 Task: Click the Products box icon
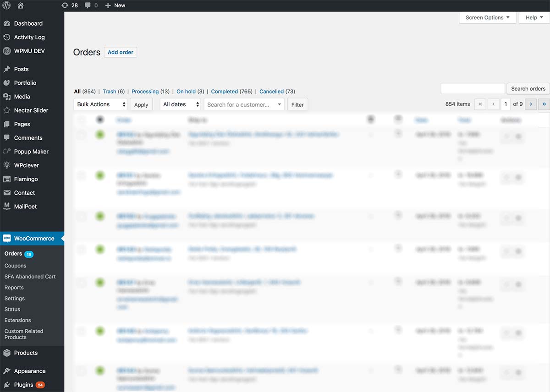click(x=6, y=353)
